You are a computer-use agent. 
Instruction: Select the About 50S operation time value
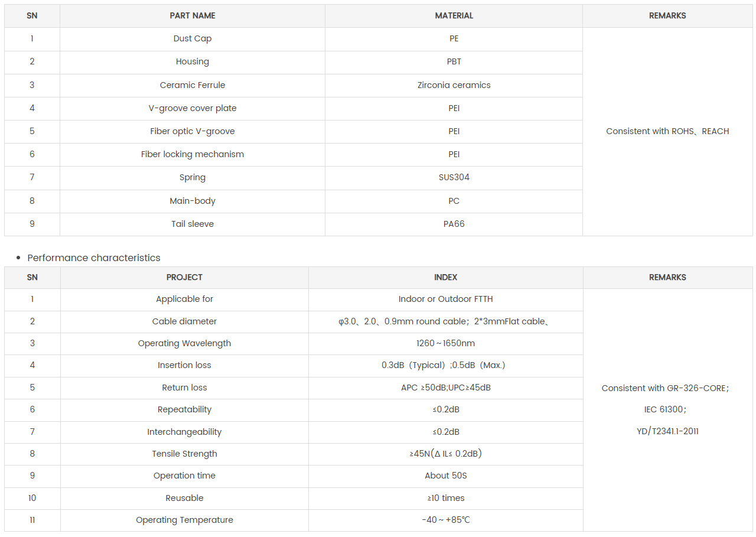[x=445, y=476]
